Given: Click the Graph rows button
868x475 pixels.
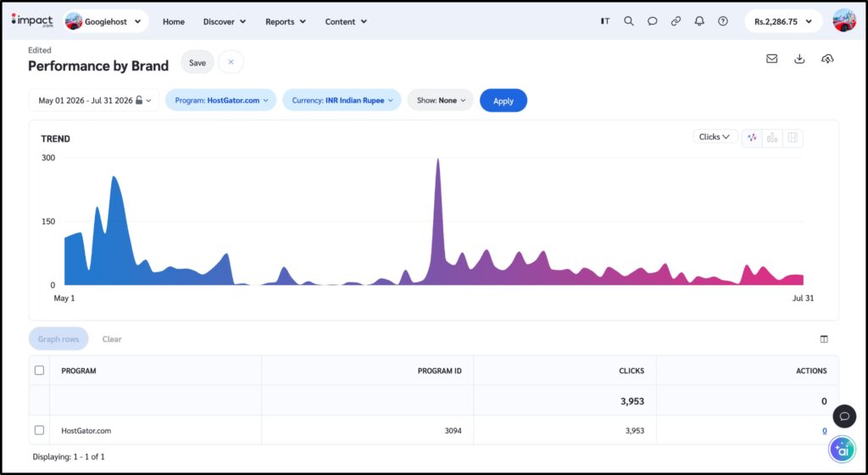Looking at the screenshot, I should pyautogui.click(x=58, y=338).
